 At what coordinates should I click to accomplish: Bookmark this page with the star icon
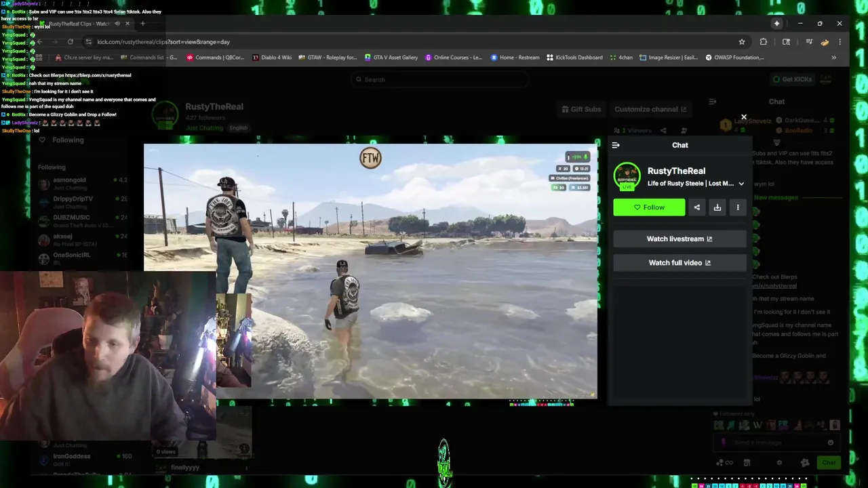tap(742, 42)
